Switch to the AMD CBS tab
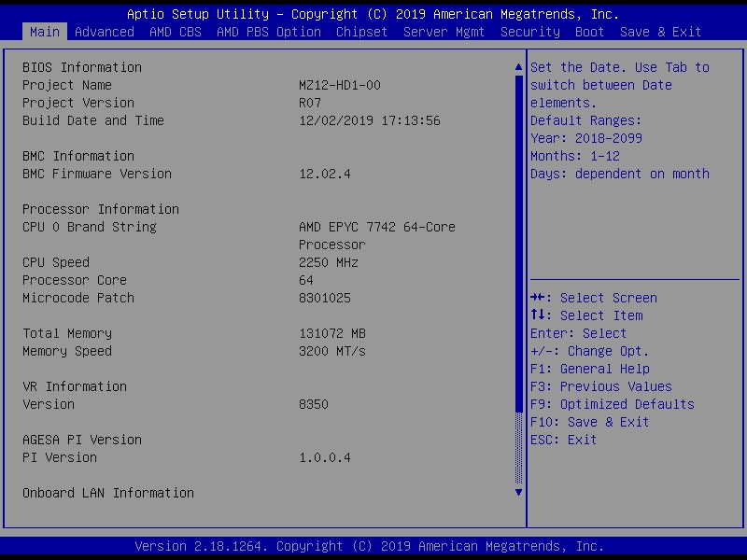This screenshot has height=560, width=747. [x=176, y=32]
